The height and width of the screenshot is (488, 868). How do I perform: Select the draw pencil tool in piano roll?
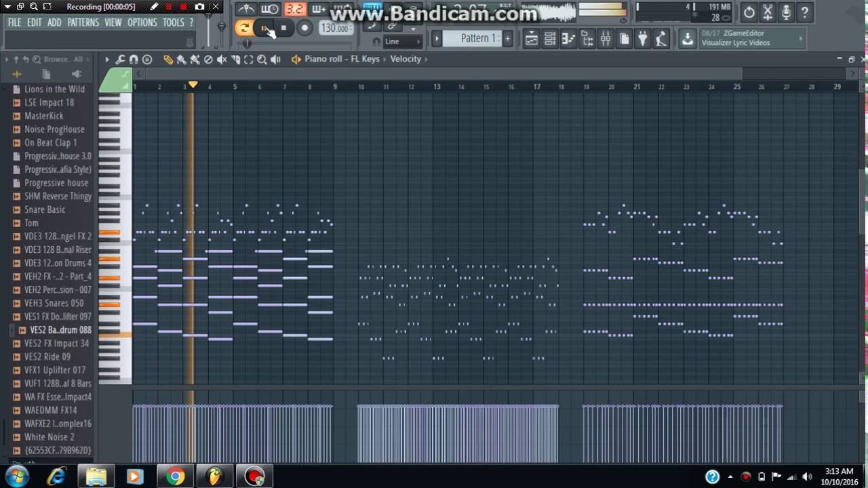(168, 60)
